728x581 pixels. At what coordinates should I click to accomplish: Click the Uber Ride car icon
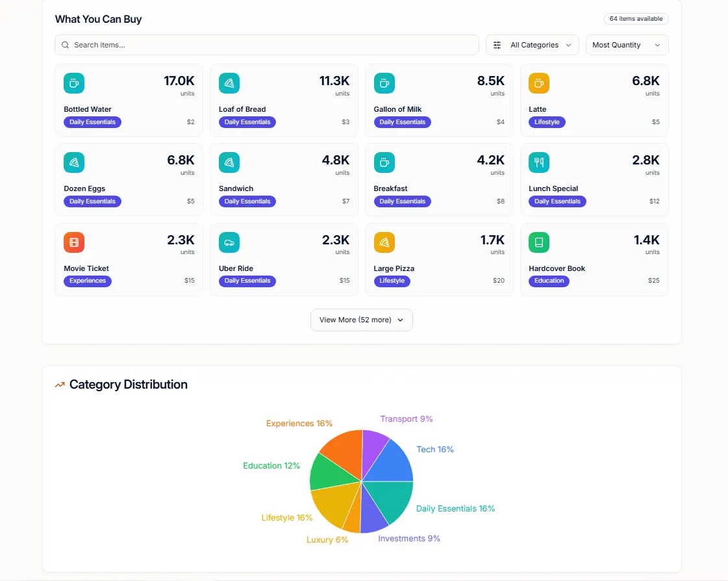click(229, 242)
